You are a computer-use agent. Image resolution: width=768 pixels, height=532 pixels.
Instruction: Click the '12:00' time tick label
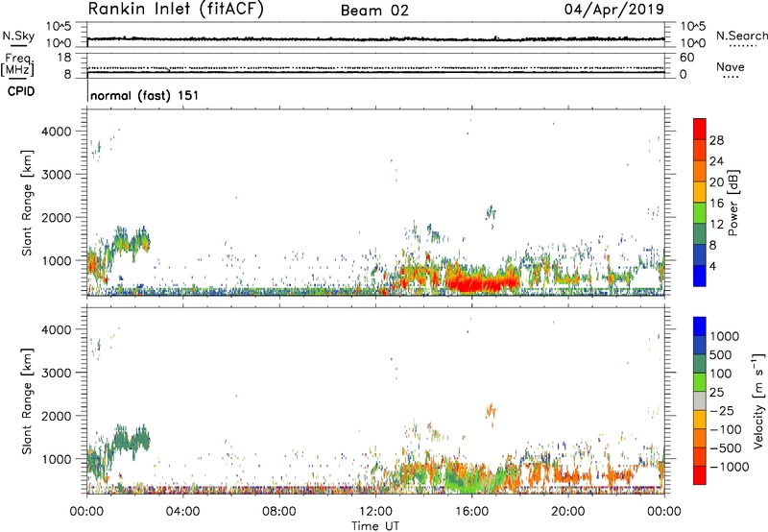pos(375,512)
